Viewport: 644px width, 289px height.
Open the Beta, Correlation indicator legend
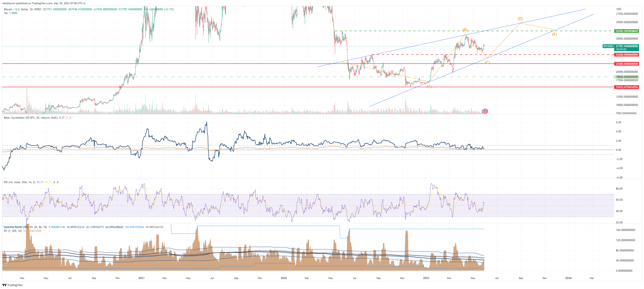pyautogui.click(x=30, y=118)
